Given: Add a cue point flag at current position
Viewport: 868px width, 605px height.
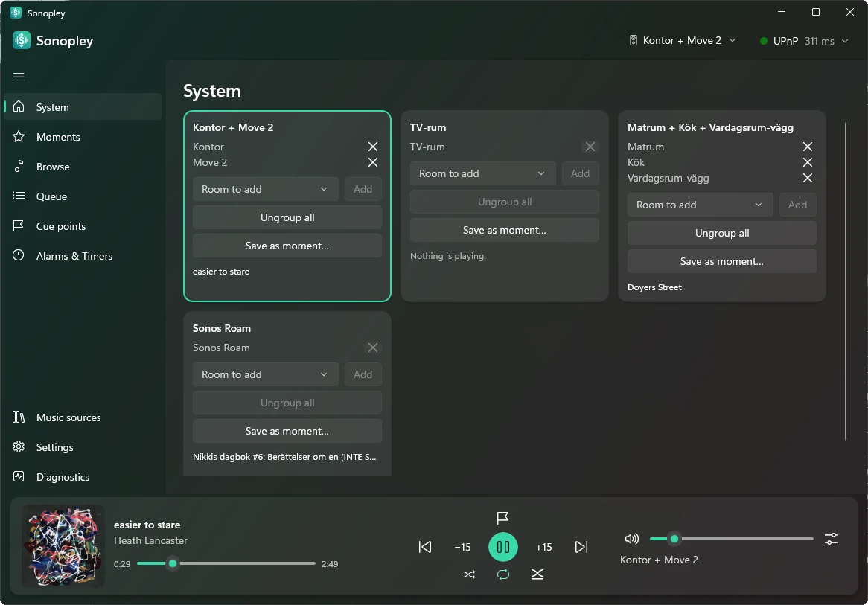Looking at the screenshot, I should 502,517.
